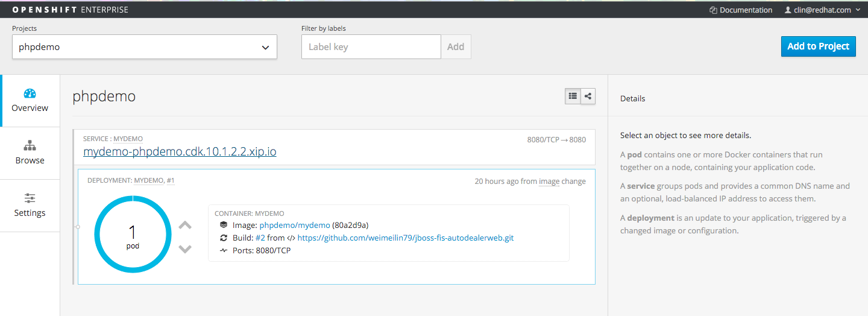Switch to list view icon
This screenshot has height=316, width=868.
pos(573,96)
